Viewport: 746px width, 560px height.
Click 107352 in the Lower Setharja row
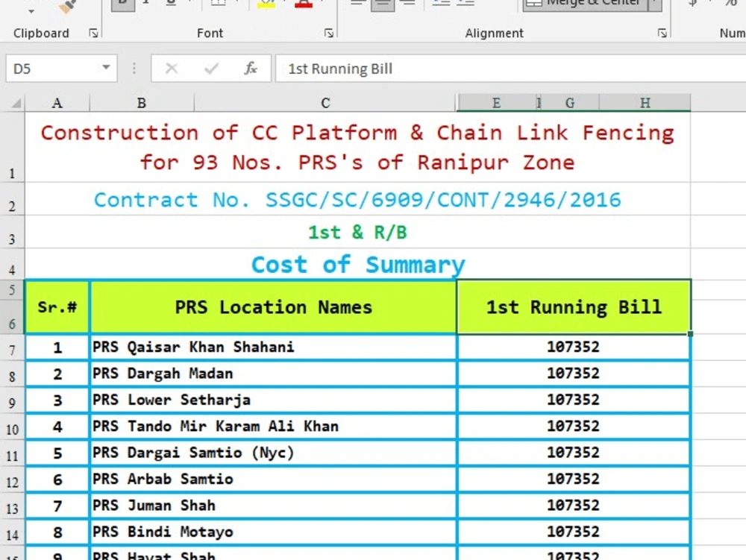tap(573, 400)
